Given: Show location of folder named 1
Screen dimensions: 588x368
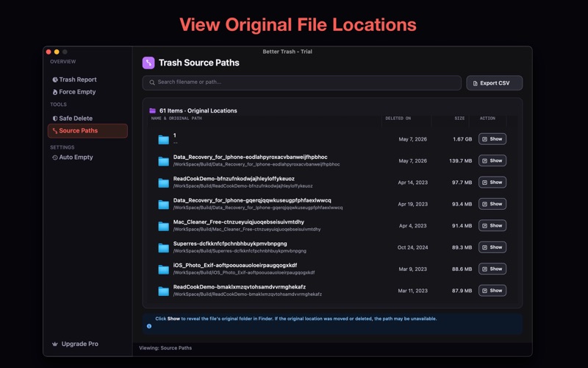Looking at the screenshot, I should click(x=492, y=139).
